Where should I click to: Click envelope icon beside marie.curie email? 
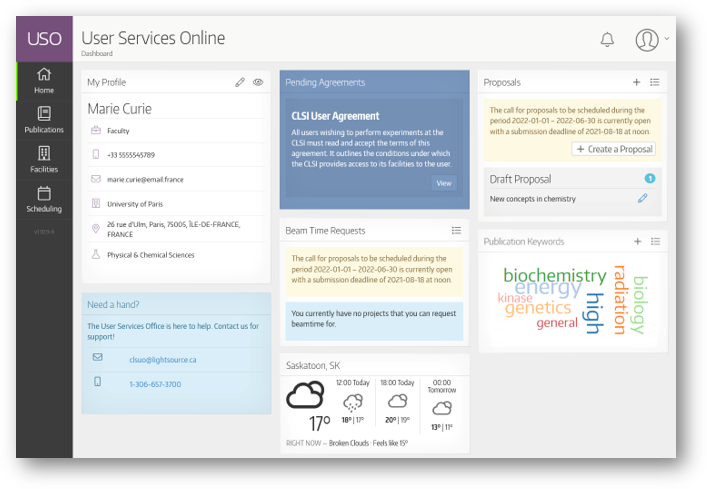pyautogui.click(x=96, y=179)
